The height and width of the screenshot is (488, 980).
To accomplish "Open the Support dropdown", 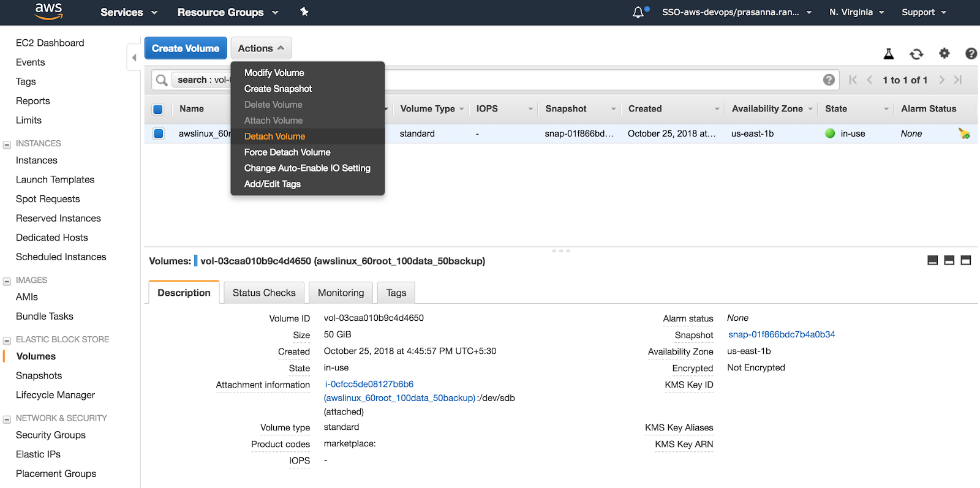I will [x=924, y=12].
